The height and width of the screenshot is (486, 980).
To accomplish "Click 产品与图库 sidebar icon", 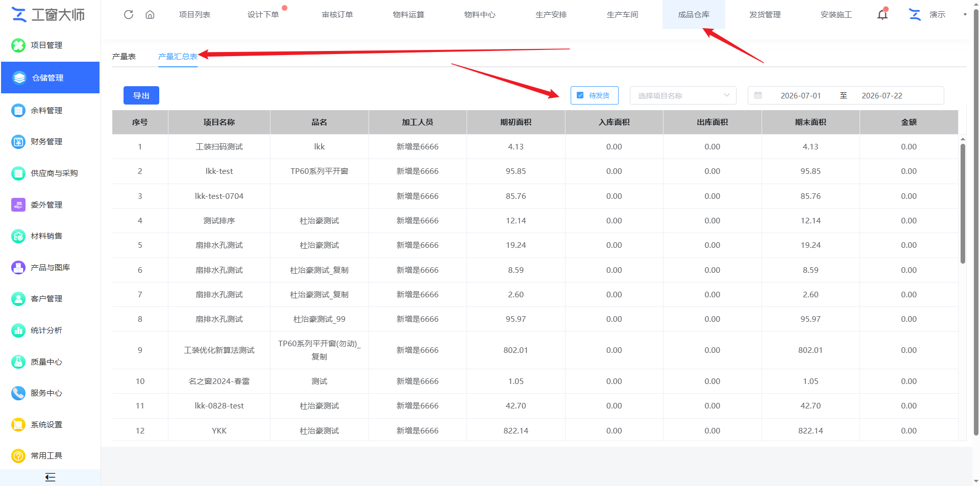I will coord(18,267).
